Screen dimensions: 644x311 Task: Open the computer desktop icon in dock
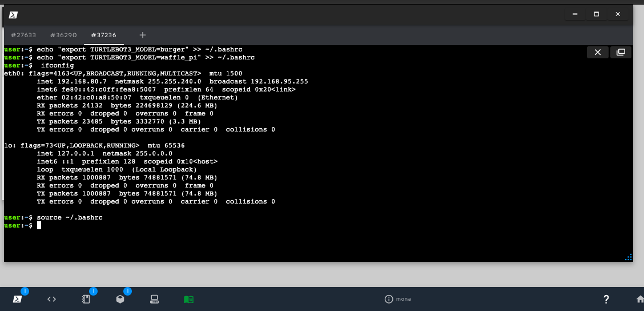click(x=154, y=299)
